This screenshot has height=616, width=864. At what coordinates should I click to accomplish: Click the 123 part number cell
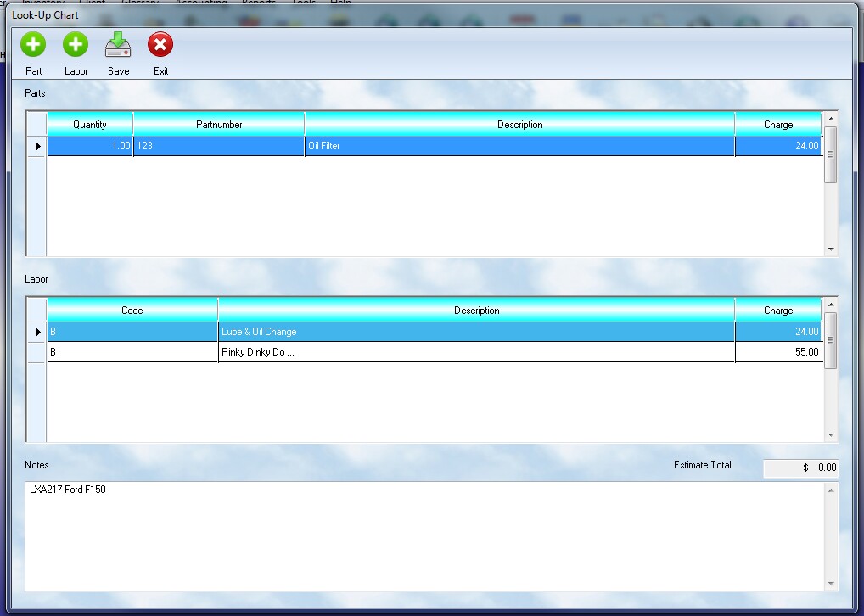tap(219, 146)
